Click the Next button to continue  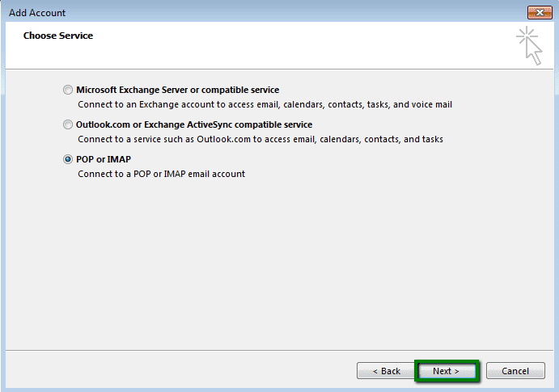[446, 371]
